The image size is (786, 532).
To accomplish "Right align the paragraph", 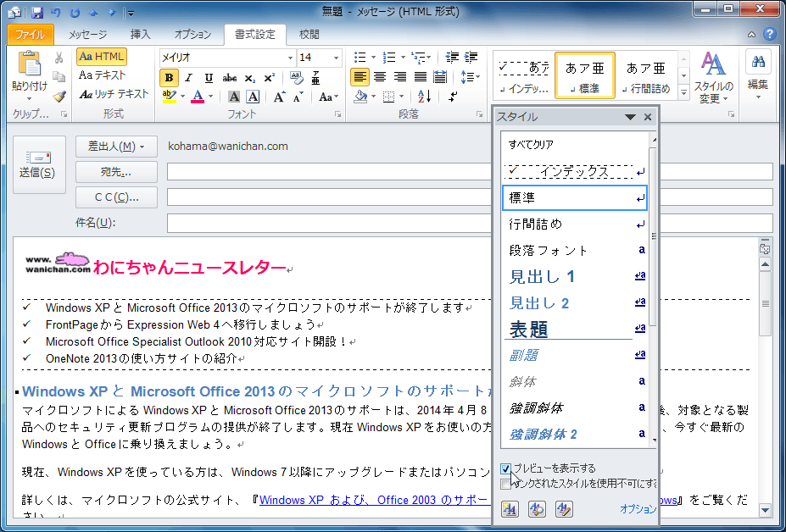I will (x=400, y=77).
